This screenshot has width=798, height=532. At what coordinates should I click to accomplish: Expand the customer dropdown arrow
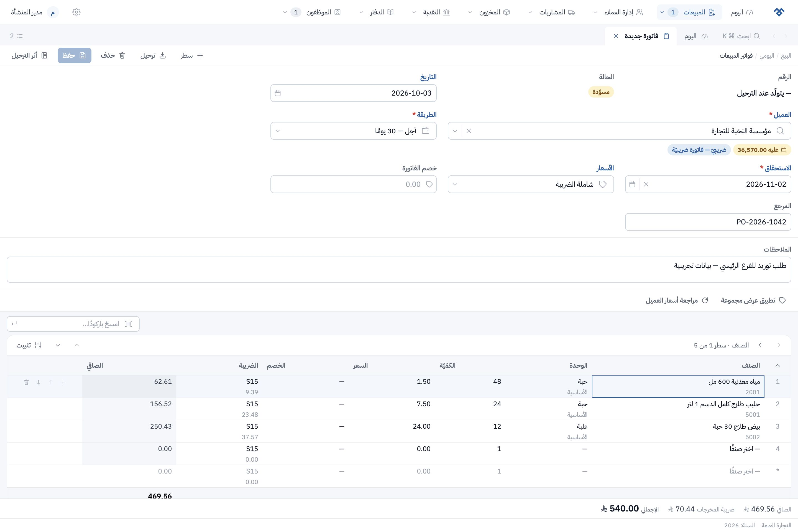point(455,131)
